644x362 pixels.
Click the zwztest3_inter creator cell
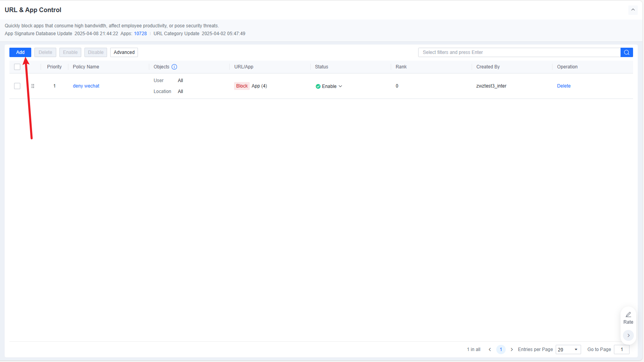tap(491, 86)
